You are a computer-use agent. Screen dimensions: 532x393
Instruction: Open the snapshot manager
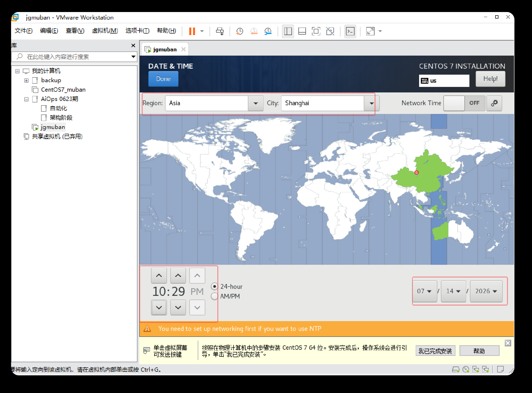[268, 31]
